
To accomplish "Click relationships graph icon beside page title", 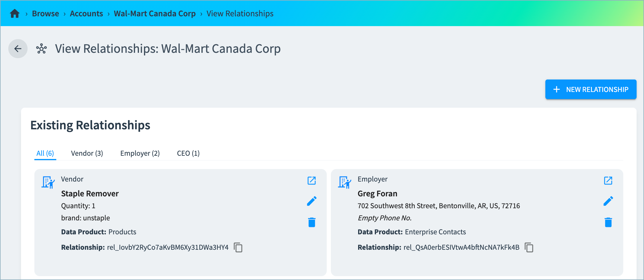I will 41,49.
